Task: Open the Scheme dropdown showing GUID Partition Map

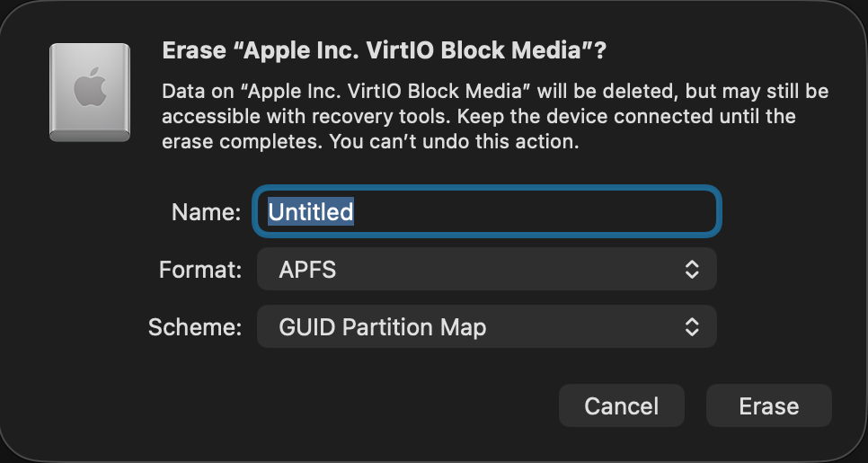Action: [x=486, y=326]
